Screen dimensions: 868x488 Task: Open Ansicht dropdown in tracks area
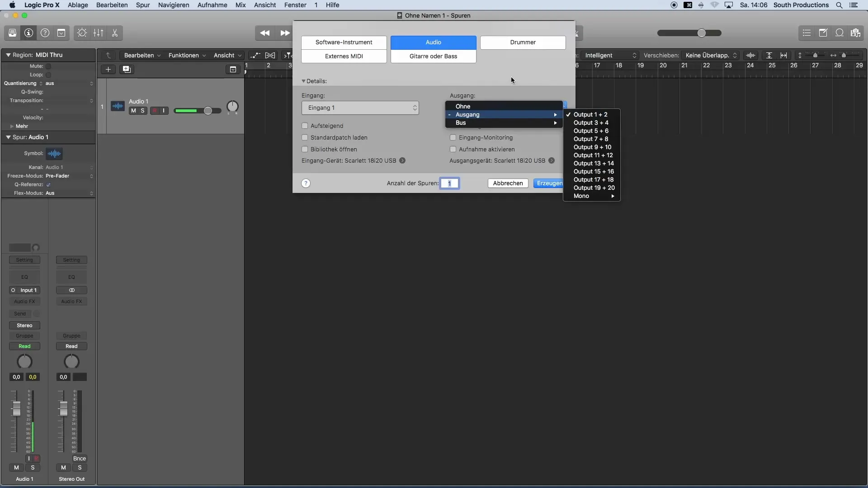[227, 55]
